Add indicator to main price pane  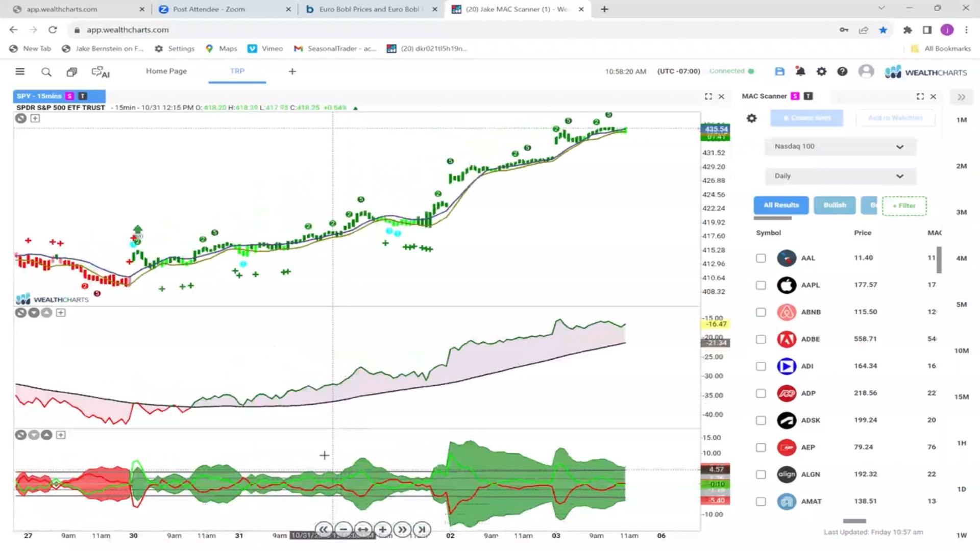tap(35, 118)
